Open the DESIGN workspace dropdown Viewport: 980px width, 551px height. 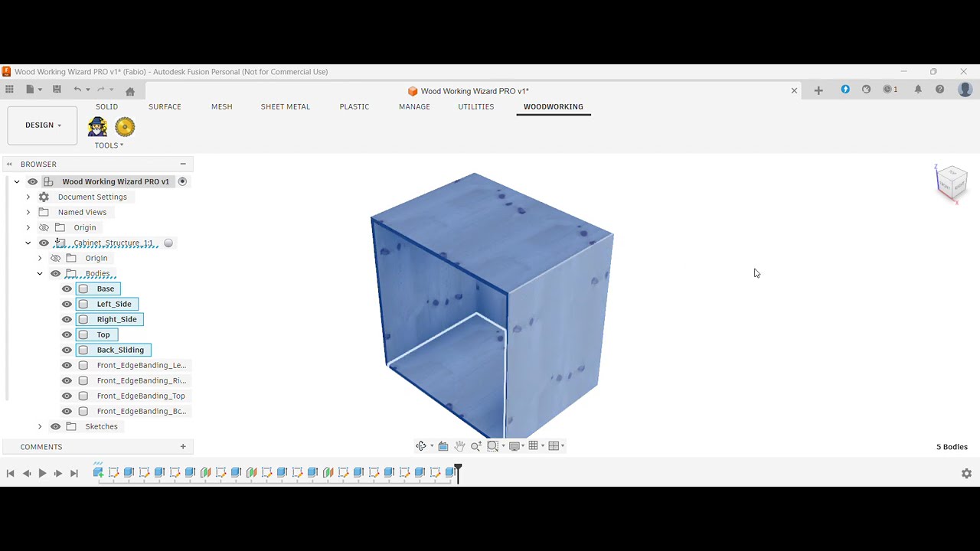42,126
